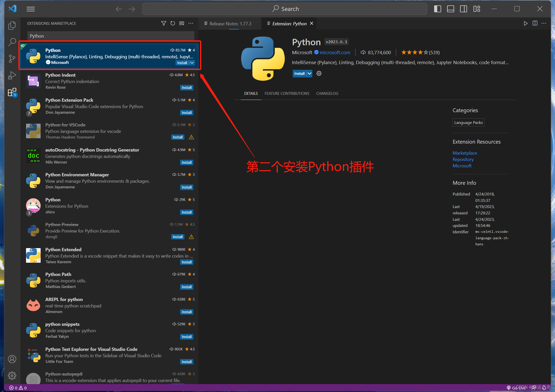Open Source Control in activity bar
The height and width of the screenshot is (392, 555).
(12, 59)
